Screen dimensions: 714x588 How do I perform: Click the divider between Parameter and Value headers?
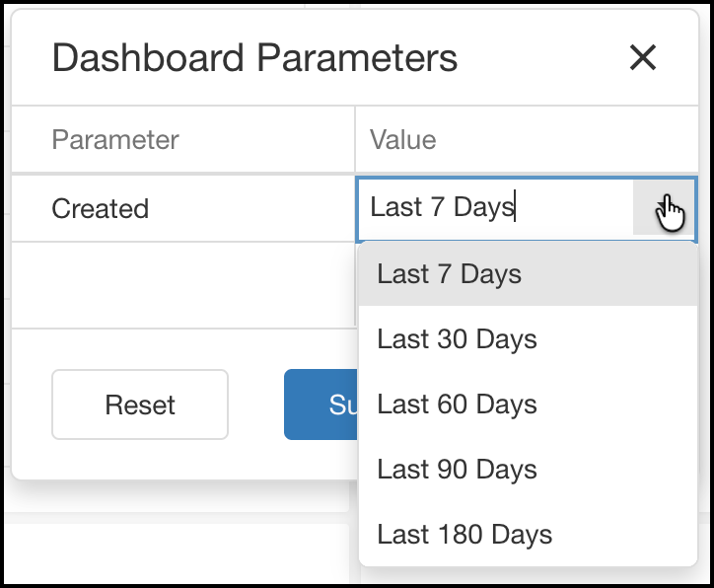pos(355,139)
